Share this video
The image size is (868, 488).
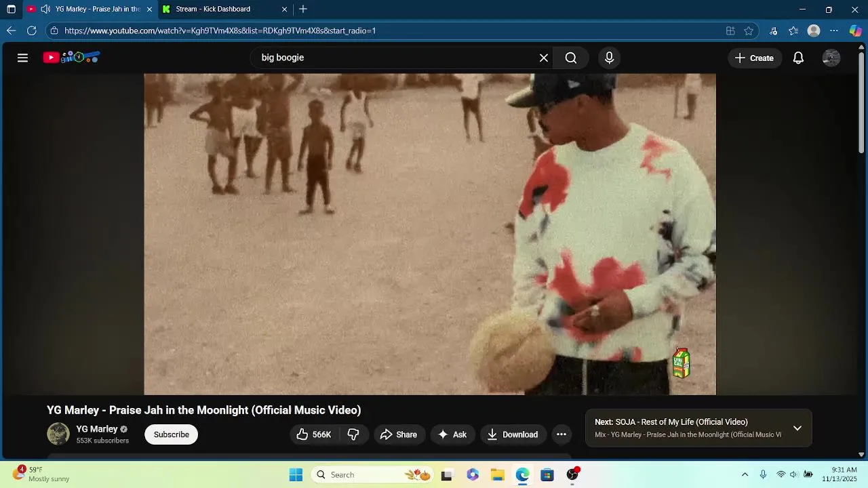[x=399, y=434]
